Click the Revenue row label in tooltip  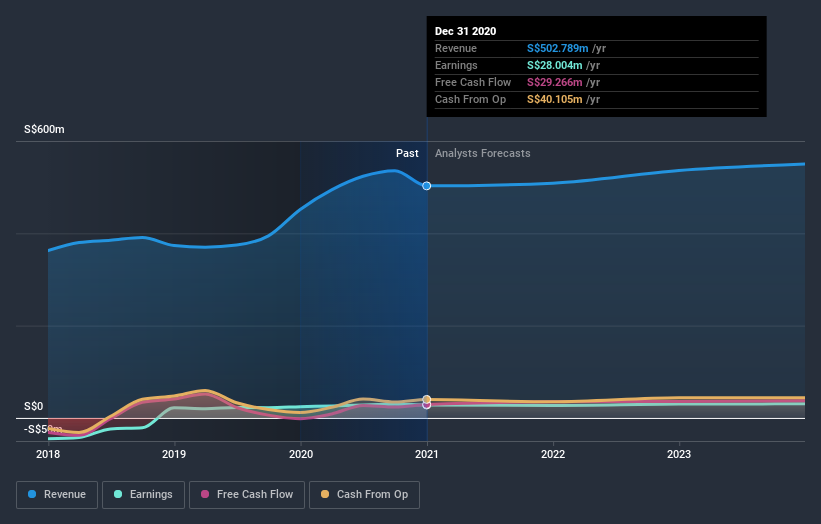pos(456,48)
